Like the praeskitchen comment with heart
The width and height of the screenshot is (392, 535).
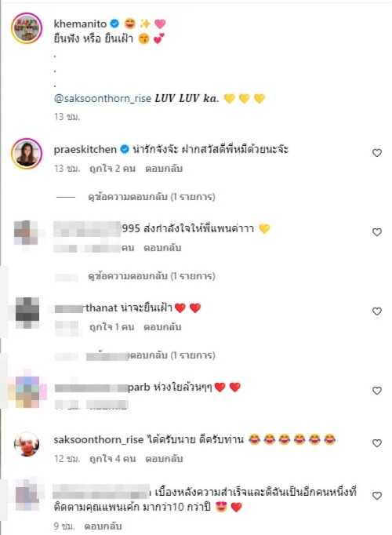click(x=376, y=153)
